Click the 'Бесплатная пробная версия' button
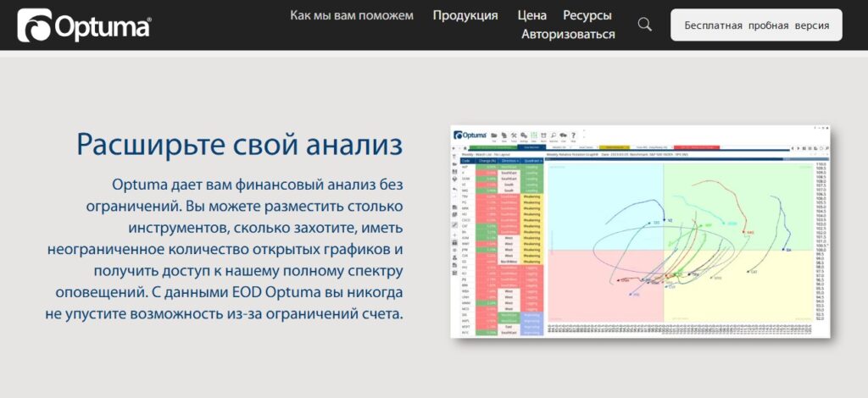This screenshot has height=398, width=868. click(x=756, y=25)
